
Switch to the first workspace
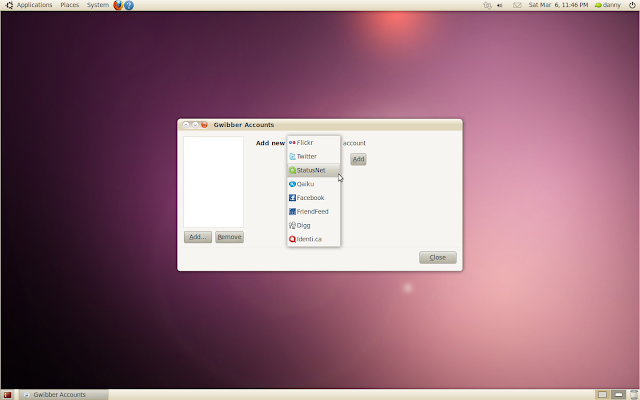click(x=602, y=395)
